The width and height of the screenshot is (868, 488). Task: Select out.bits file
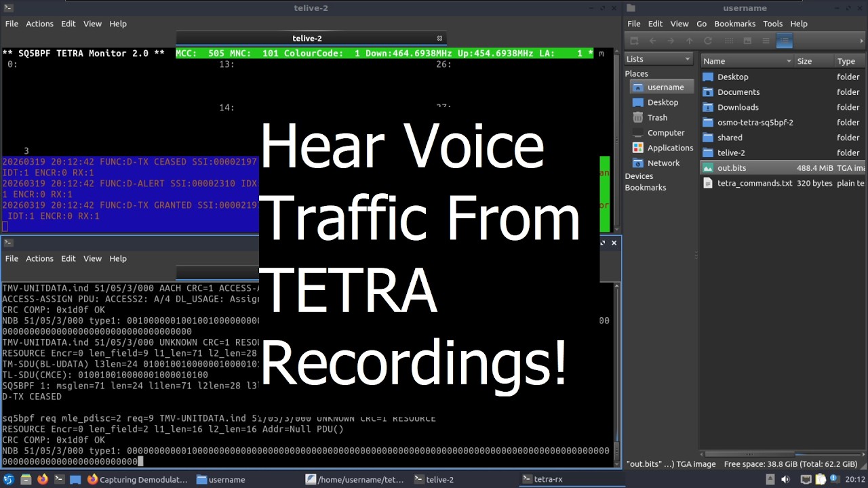(x=784, y=168)
